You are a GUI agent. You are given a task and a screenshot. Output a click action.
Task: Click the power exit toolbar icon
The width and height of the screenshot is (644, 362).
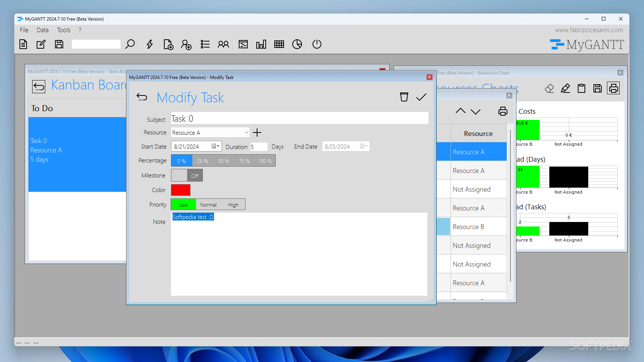pyautogui.click(x=317, y=44)
